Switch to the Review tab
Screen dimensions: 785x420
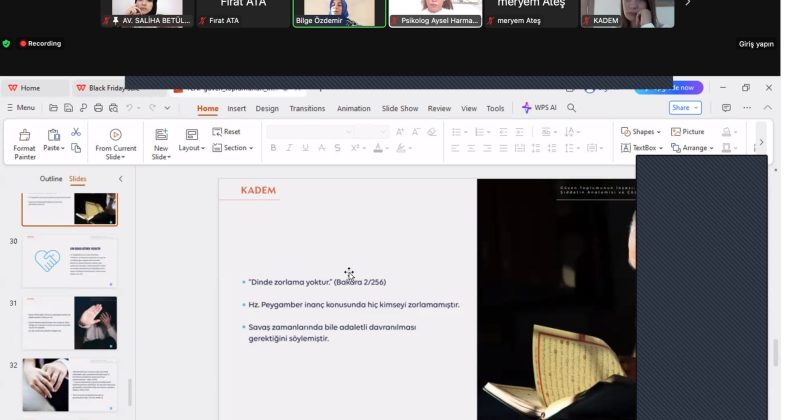(439, 108)
